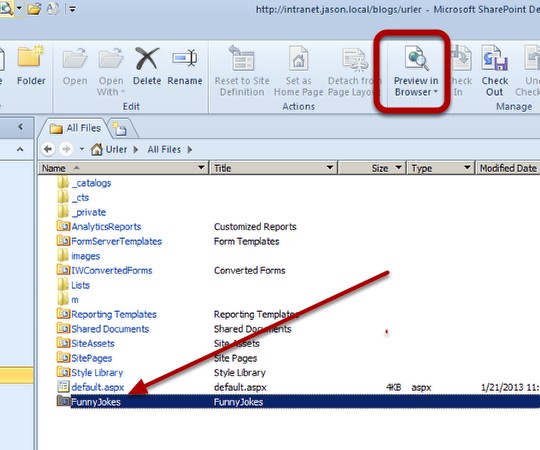The width and height of the screenshot is (540, 450).
Task: Click the Urler home icon in breadcrumb
Action: point(96,149)
